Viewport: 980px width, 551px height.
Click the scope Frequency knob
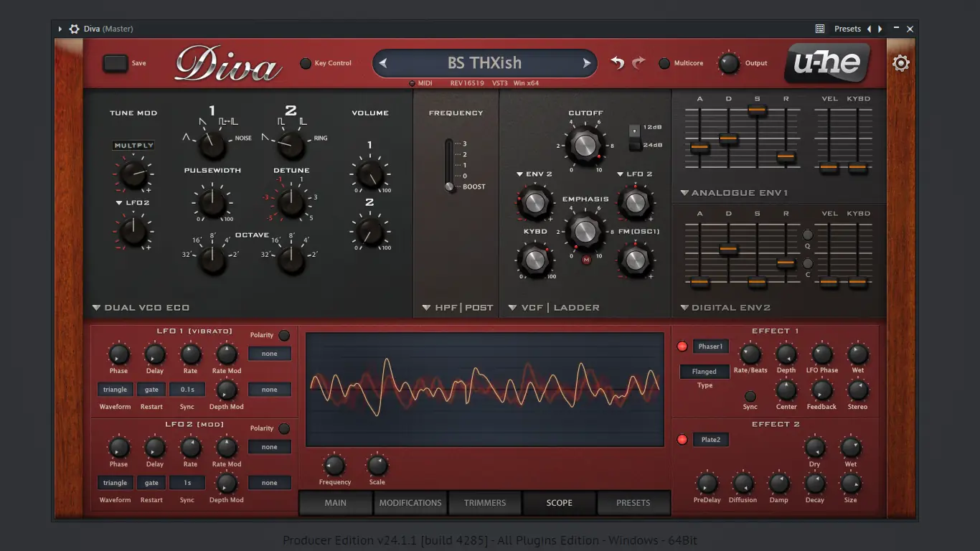335,466
